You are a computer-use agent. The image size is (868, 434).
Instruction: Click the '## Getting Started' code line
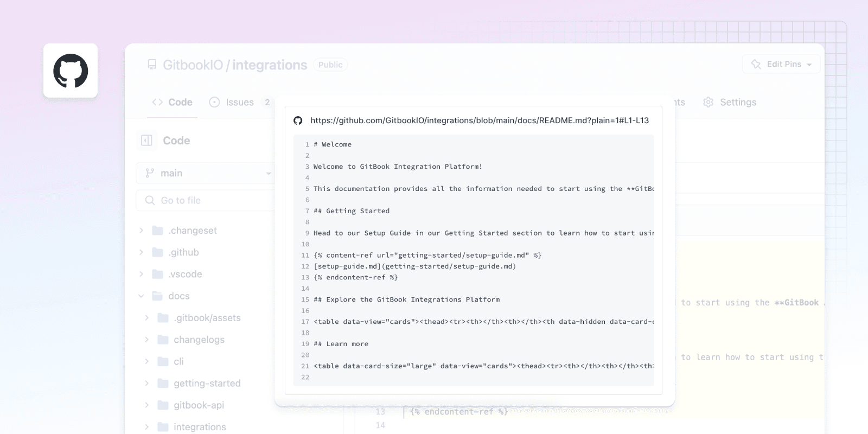tap(352, 211)
